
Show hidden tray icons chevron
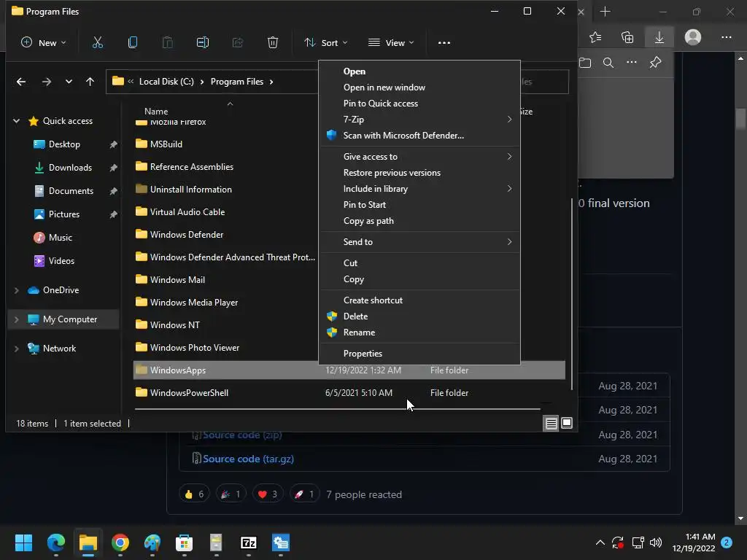click(600, 542)
